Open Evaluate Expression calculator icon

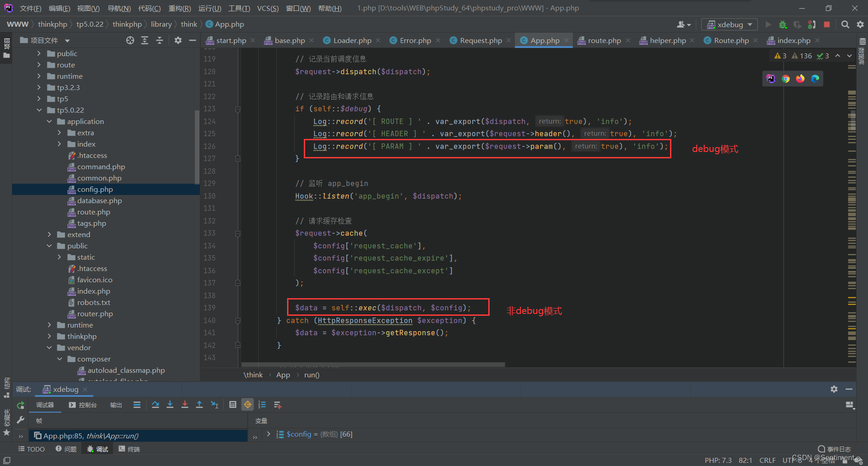pyautogui.click(x=233, y=405)
